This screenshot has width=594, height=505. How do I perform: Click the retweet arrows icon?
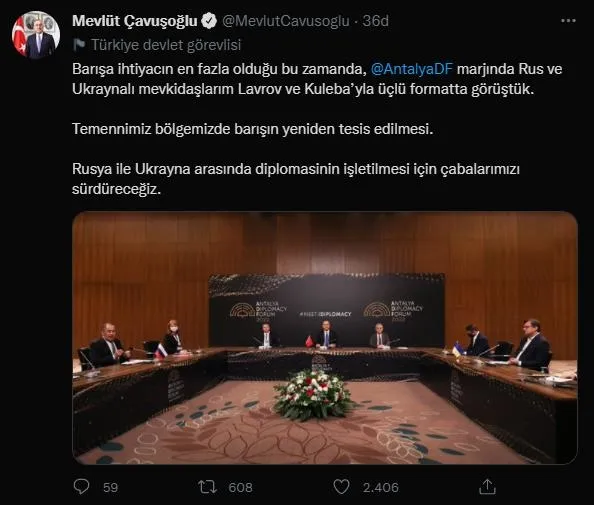pyautogui.click(x=207, y=487)
